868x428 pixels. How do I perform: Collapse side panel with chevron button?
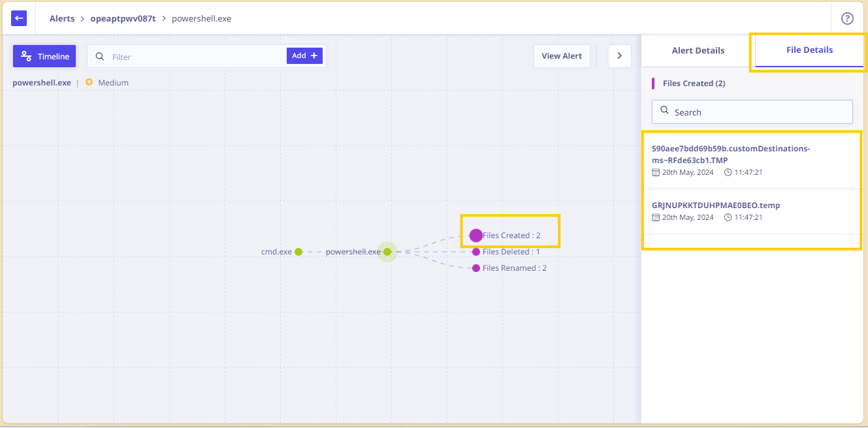(x=620, y=56)
